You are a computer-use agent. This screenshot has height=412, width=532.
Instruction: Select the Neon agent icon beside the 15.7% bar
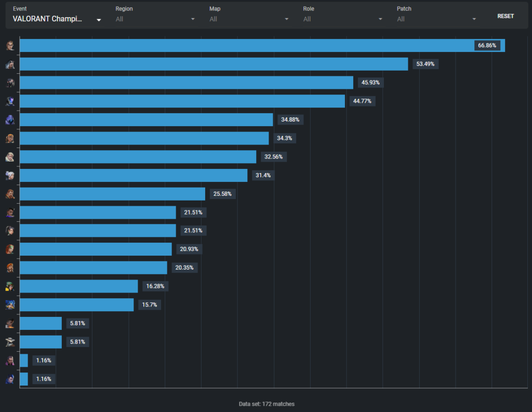point(10,305)
